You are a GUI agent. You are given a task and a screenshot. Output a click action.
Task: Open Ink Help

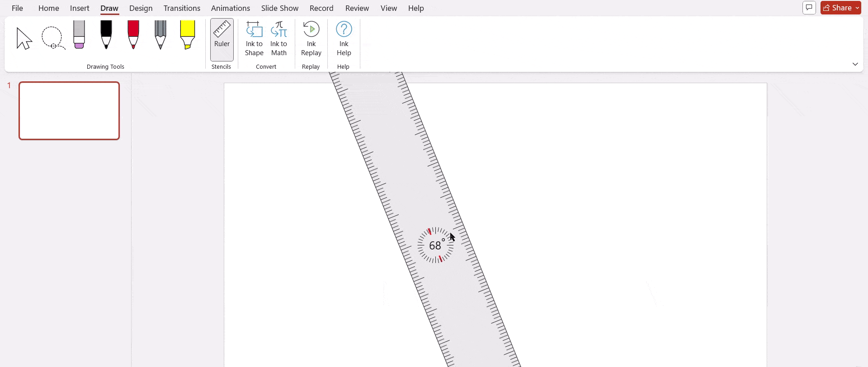(344, 39)
